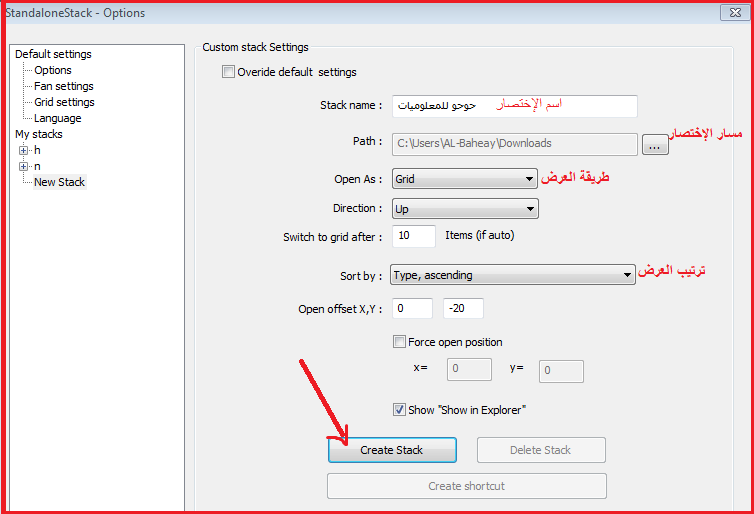Image resolution: width=754 pixels, height=514 pixels.
Task: Click the Open offset Y field
Action: [463, 308]
